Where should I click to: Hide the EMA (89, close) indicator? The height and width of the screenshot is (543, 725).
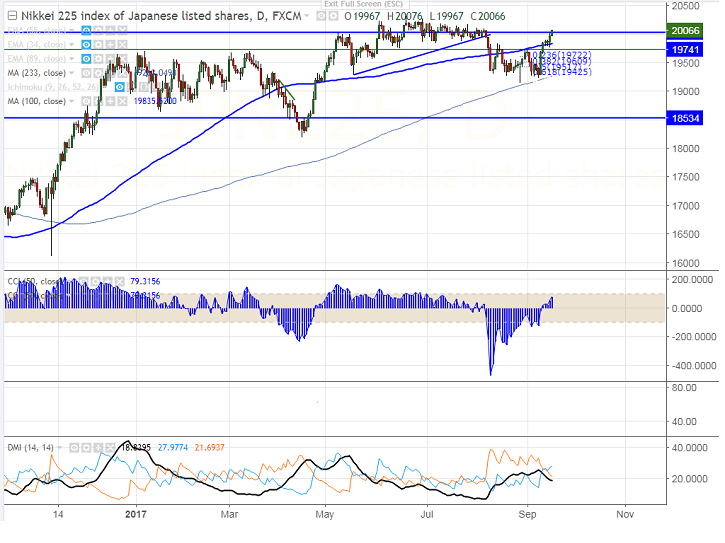click(x=86, y=59)
